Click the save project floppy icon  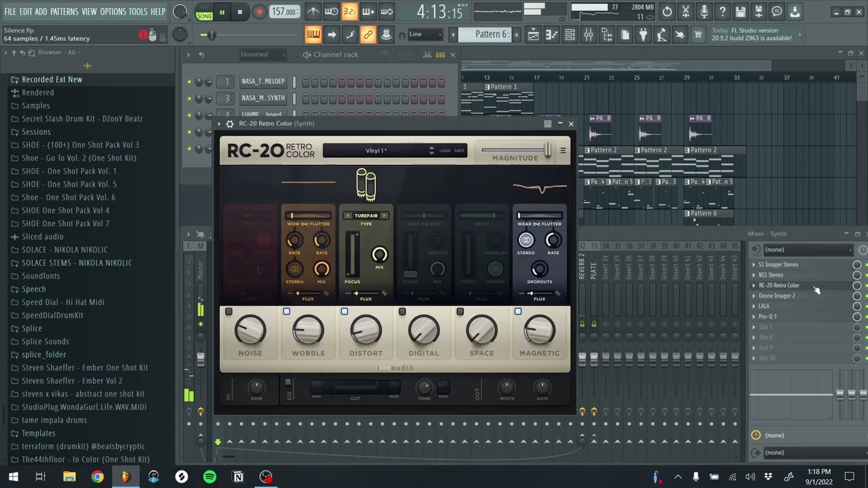tap(741, 12)
